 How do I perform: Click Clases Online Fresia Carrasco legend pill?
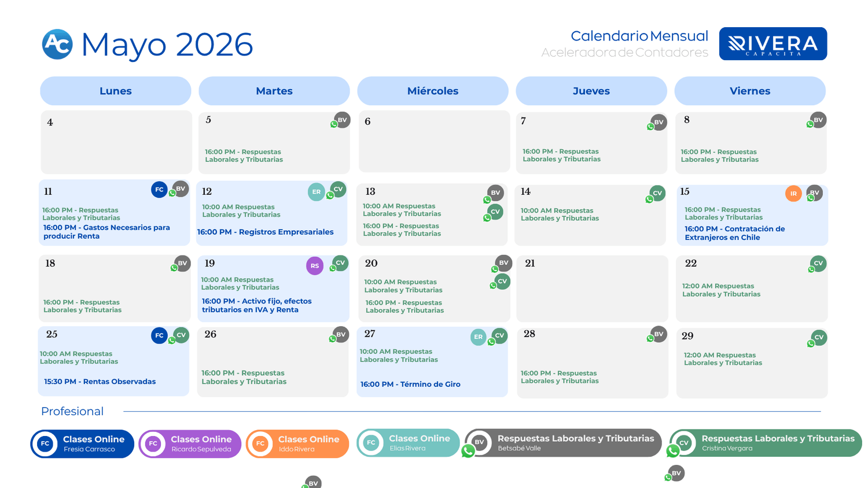(x=82, y=443)
